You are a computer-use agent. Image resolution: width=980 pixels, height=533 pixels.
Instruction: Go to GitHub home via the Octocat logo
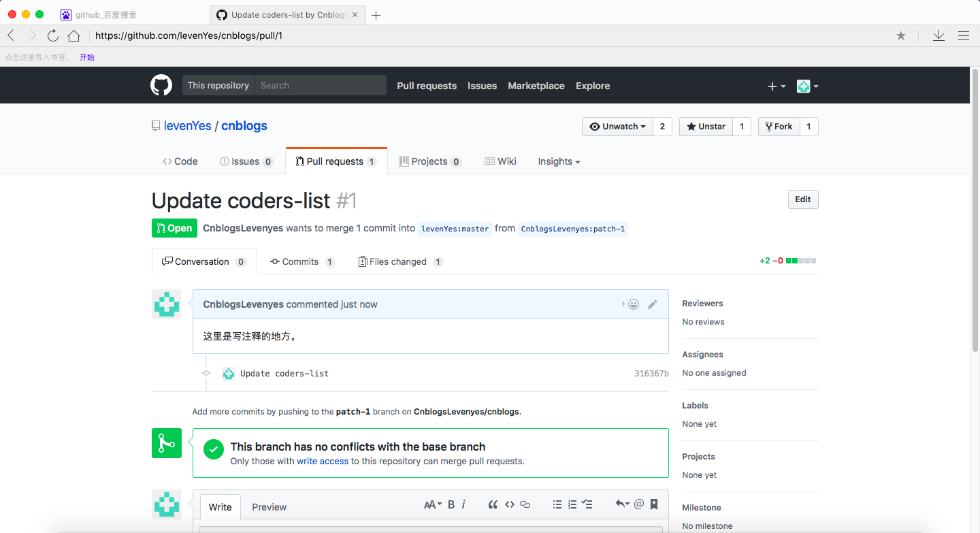(161, 86)
